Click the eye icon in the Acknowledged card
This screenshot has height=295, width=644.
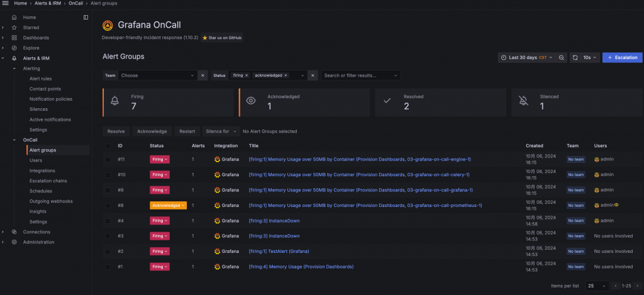(251, 101)
